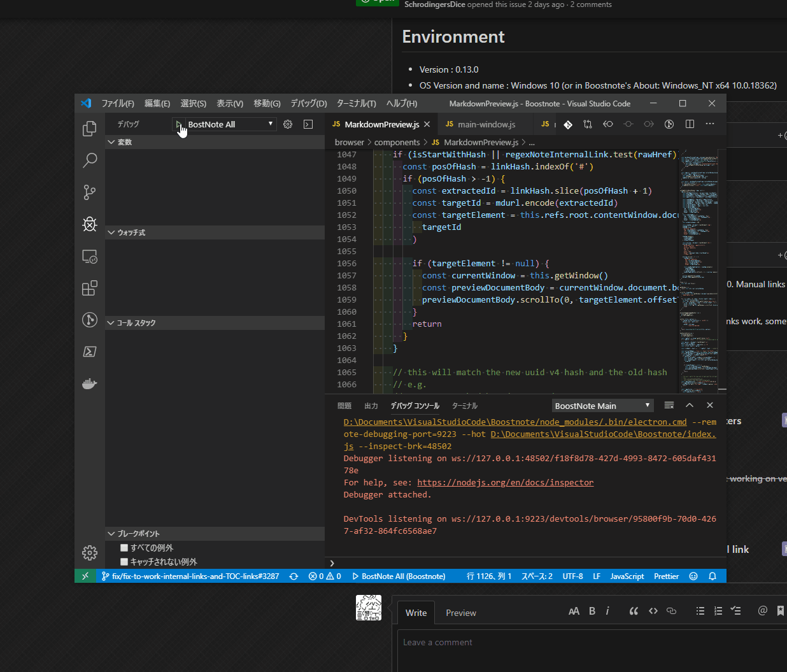Collapse the ウォッチ式 section
This screenshot has height=672, width=787.
(x=131, y=232)
